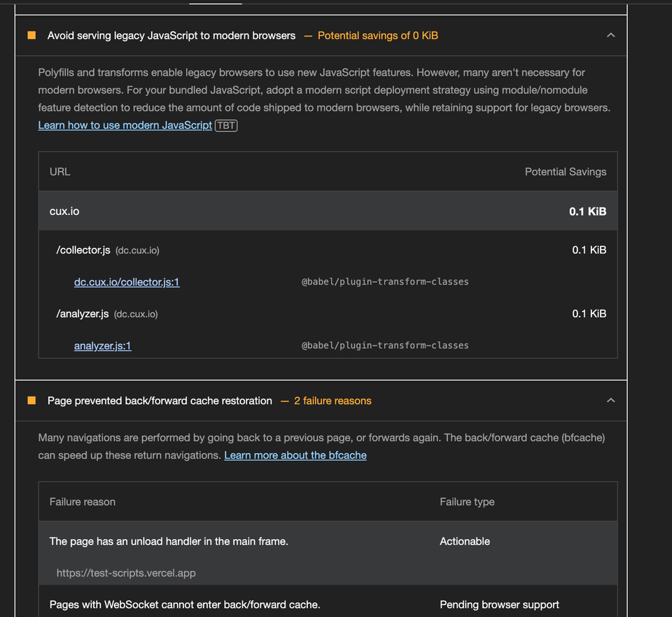Open the analyzer.js:1 source link

click(102, 345)
